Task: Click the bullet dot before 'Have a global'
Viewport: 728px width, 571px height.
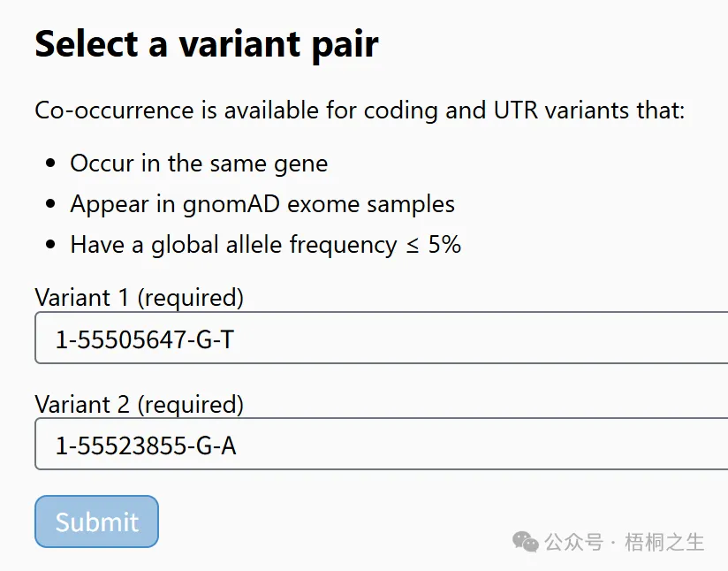Action: click(50, 244)
